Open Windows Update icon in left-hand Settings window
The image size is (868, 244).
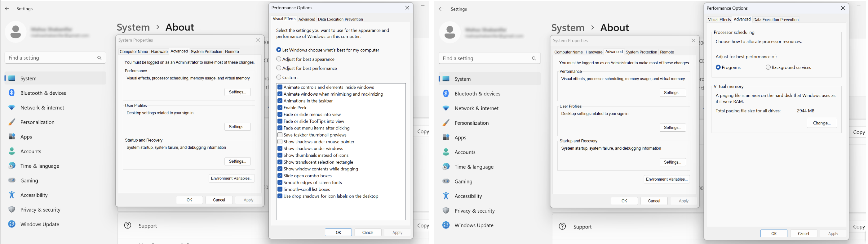point(12,224)
